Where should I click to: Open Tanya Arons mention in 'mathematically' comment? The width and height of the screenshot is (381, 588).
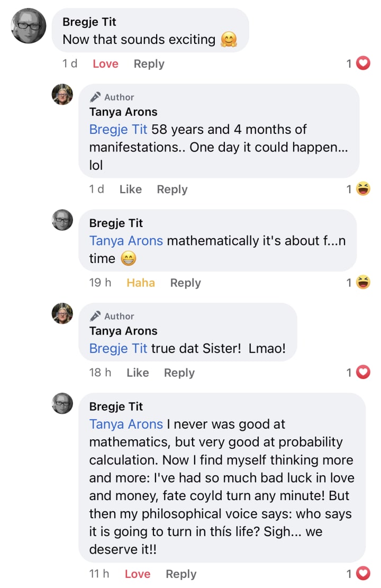pyautogui.click(x=126, y=241)
